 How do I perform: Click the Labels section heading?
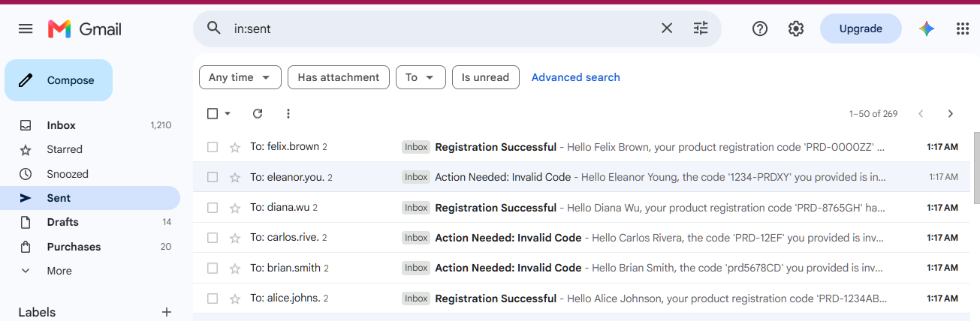pos(37,312)
